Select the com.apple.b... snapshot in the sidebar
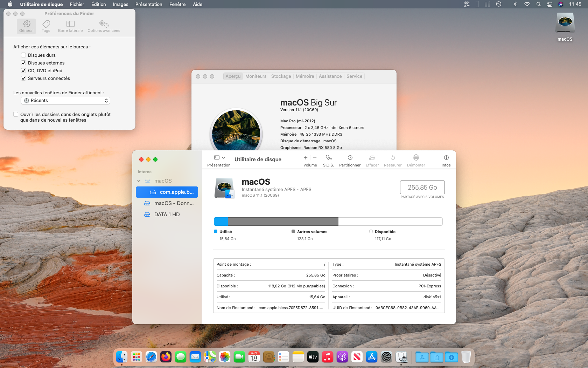This screenshot has height=368, width=588. [167, 192]
